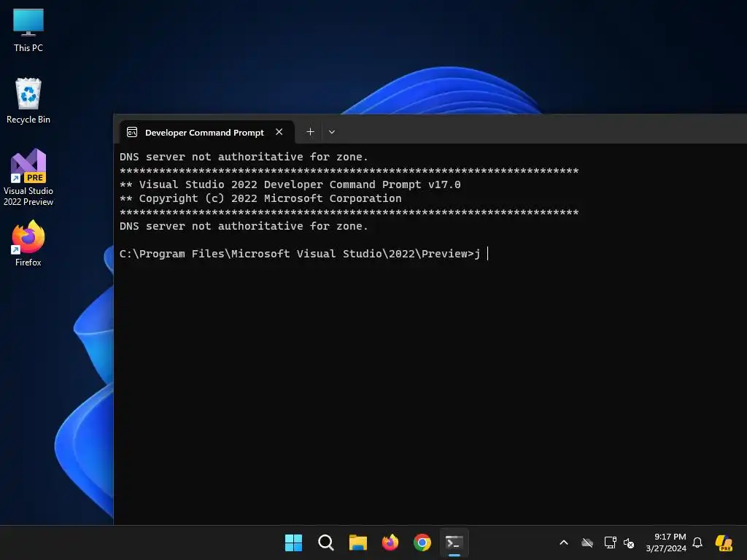The width and height of the screenshot is (747, 560).
Task: Select the Developer Command Prompt tab
Action: pos(206,133)
